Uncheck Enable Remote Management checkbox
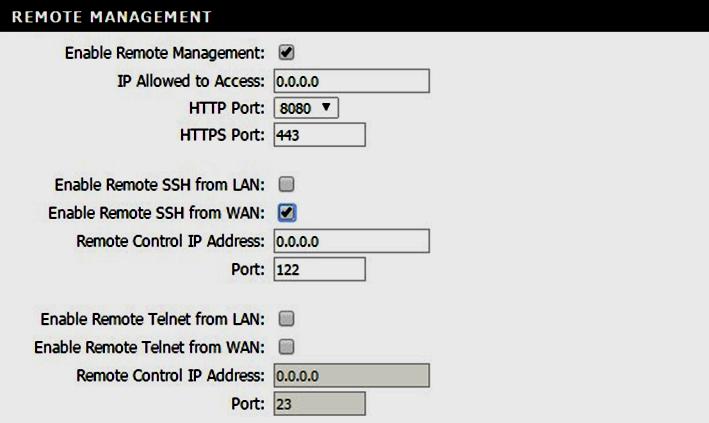 pos(286,52)
